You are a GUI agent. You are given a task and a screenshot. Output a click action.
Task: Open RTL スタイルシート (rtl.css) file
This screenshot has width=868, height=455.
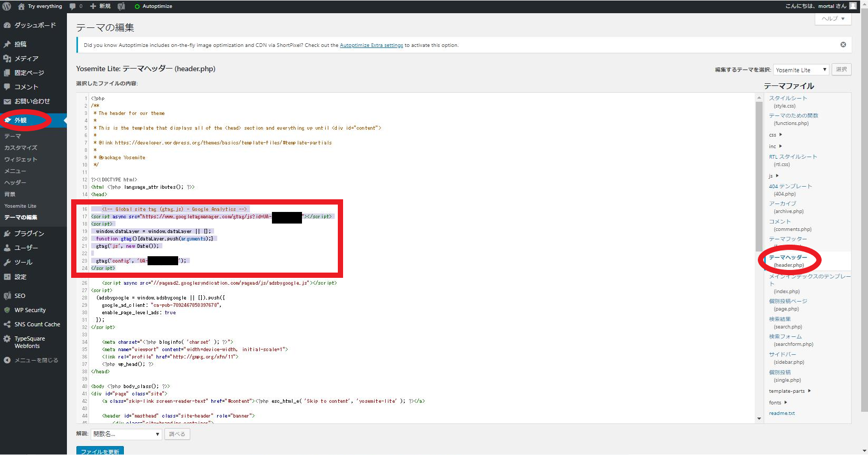pos(793,160)
